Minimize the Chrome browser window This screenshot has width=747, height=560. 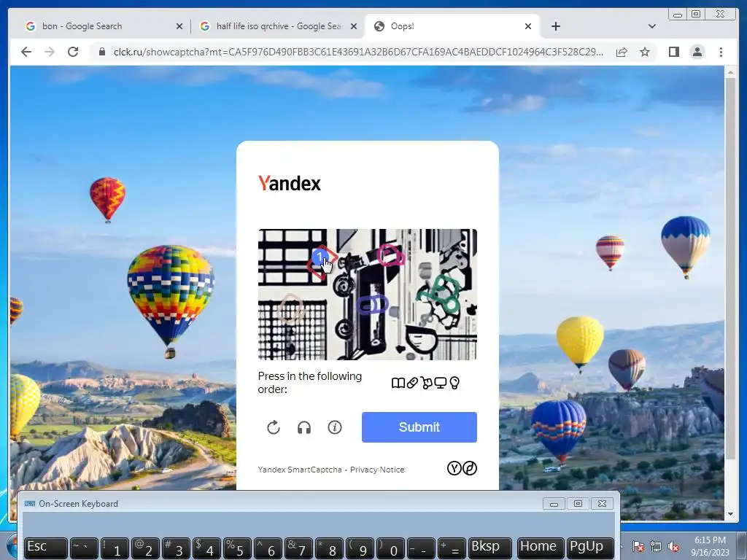pos(677,15)
